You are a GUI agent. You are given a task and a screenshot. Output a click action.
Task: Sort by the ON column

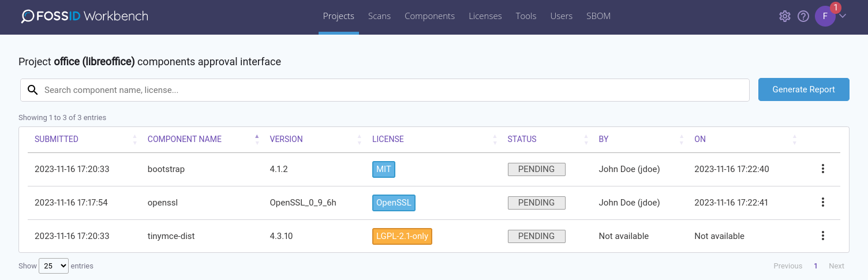point(700,139)
